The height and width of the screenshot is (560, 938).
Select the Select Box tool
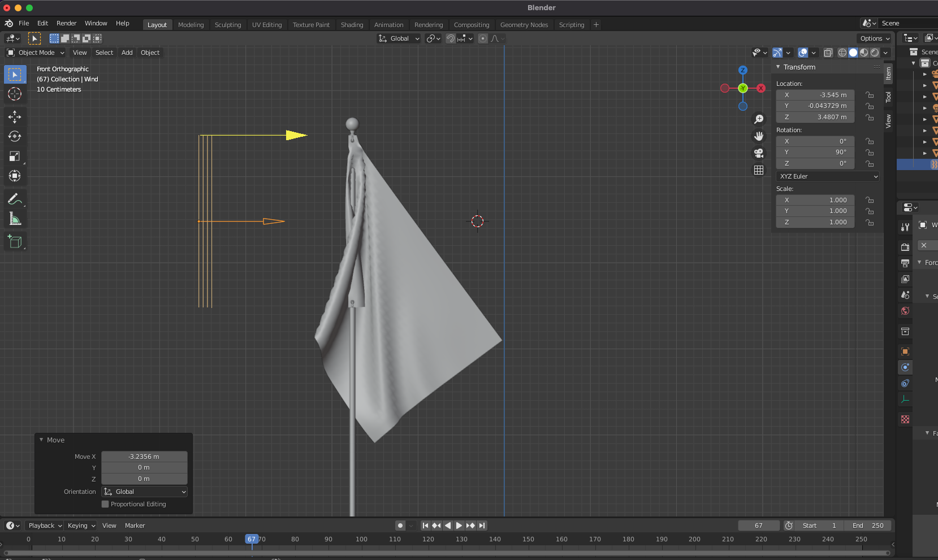pos(15,75)
